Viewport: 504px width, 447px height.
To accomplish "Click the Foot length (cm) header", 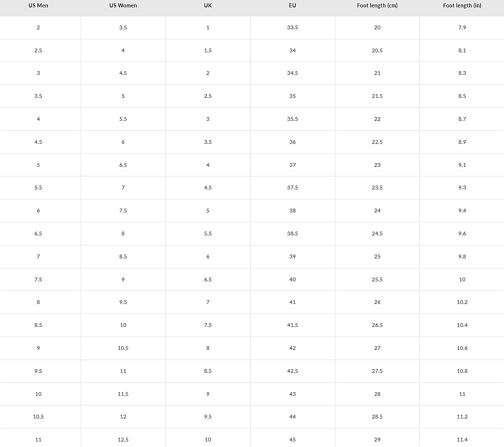I will click(377, 6).
